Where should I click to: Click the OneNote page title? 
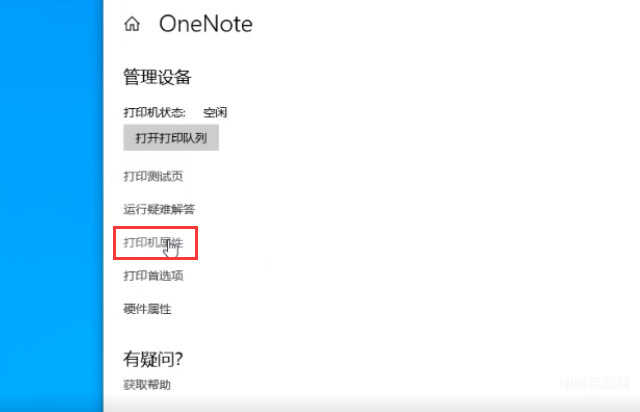tap(206, 24)
